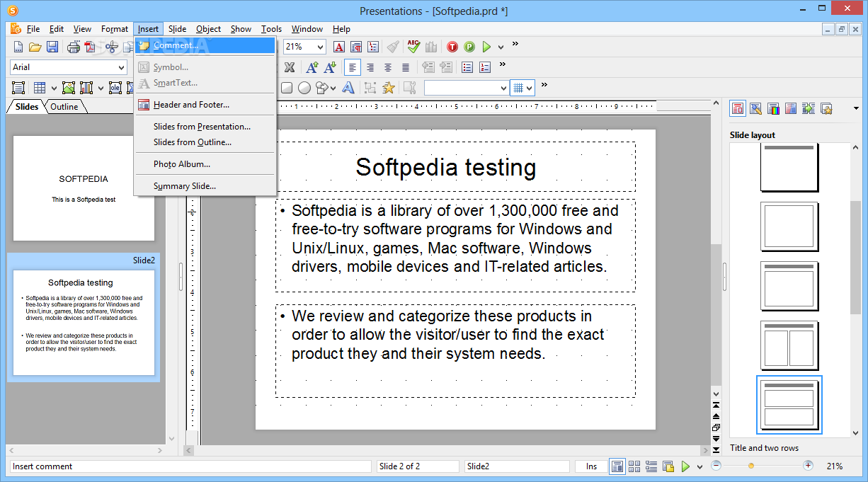Click the zoom slider handle
868x482 pixels.
[751, 466]
